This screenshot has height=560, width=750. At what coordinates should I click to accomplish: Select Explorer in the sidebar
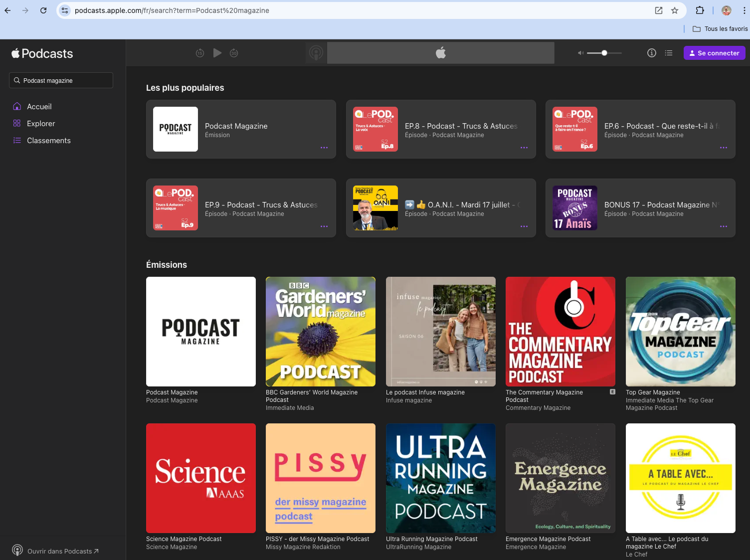pos(41,123)
